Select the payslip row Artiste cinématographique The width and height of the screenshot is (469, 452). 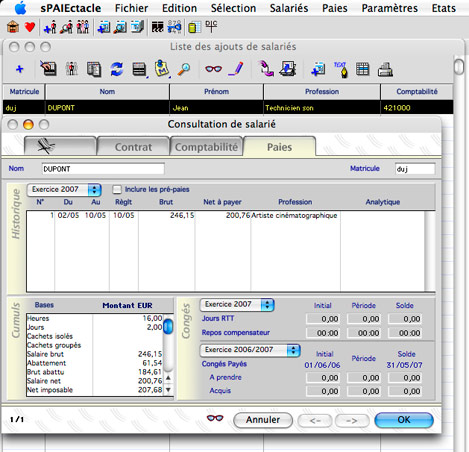coord(226,215)
